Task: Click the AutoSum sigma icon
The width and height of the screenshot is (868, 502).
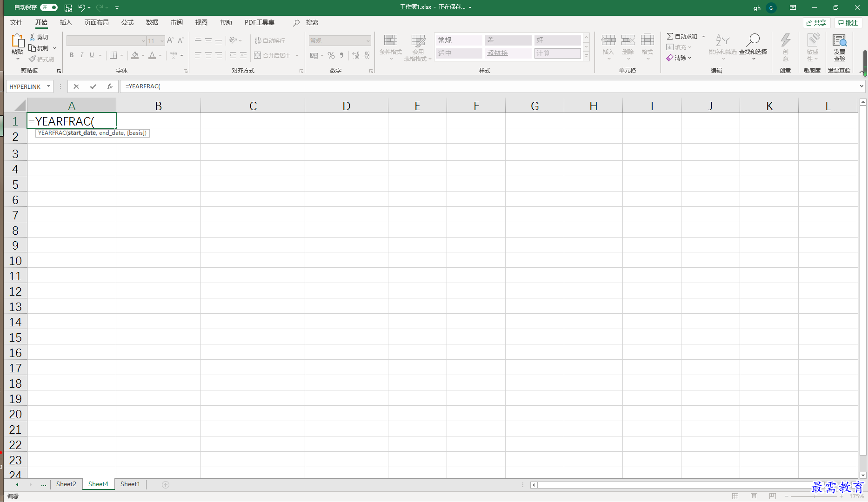Action: point(669,36)
